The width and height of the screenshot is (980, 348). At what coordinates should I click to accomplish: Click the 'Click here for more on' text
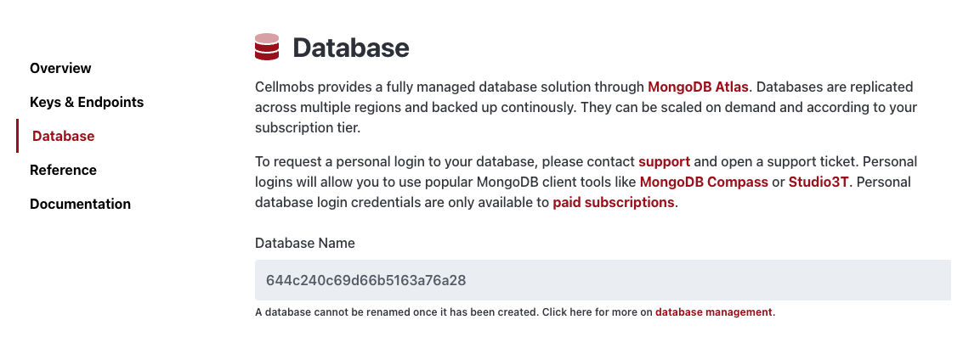tap(597, 312)
